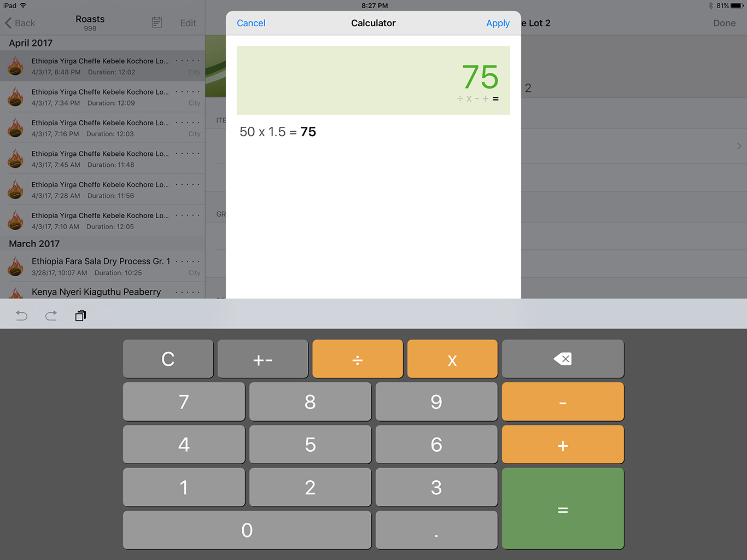Screen dimensions: 747x560
Task: Tap the plus-minus sign key
Action: pos(262,359)
